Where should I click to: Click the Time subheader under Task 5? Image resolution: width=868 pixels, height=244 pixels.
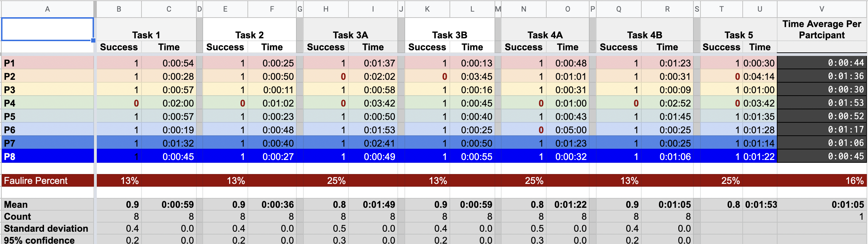(760, 47)
